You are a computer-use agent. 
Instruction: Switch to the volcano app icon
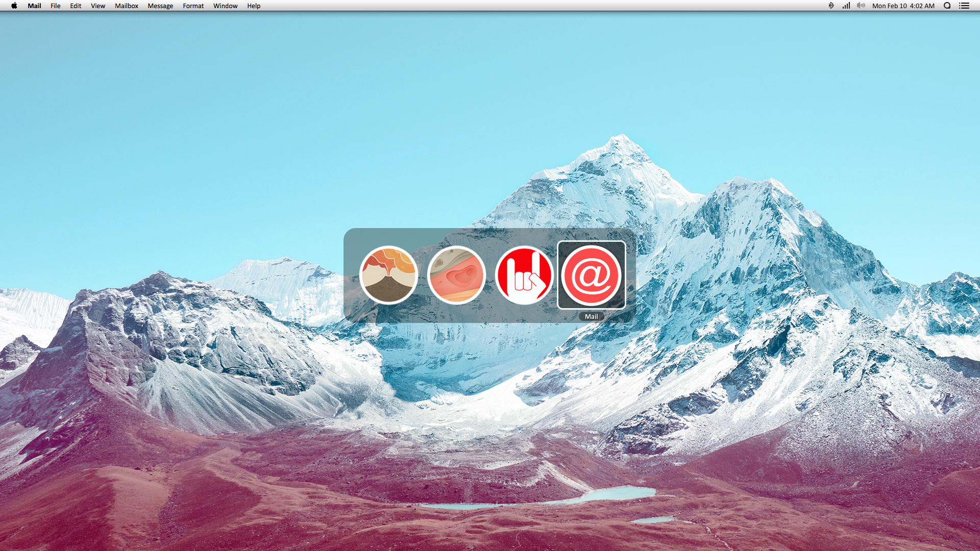click(388, 275)
